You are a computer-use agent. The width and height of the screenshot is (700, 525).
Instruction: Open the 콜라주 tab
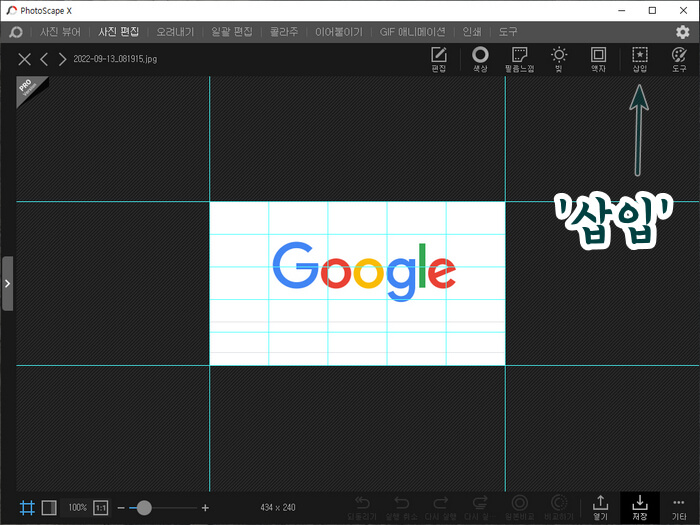pos(284,32)
